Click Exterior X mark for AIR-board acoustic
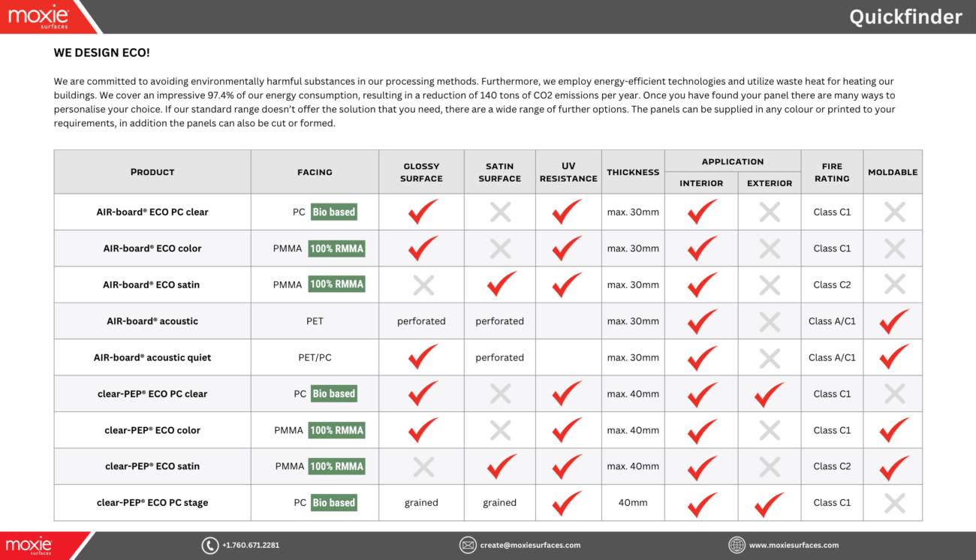The width and height of the screenshot is (976, 560). tap(769, 321)
